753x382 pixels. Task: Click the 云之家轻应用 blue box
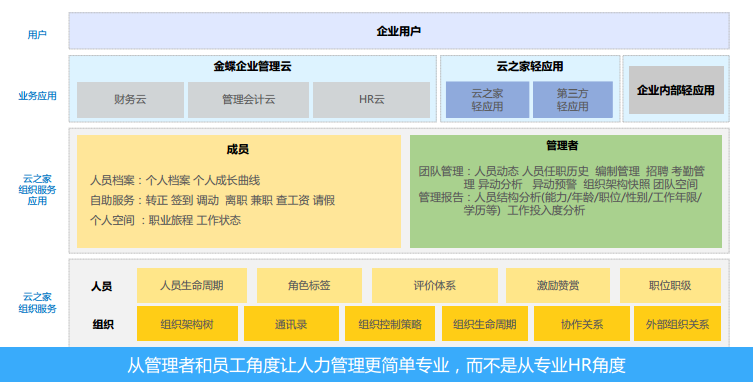coord(487,100)
